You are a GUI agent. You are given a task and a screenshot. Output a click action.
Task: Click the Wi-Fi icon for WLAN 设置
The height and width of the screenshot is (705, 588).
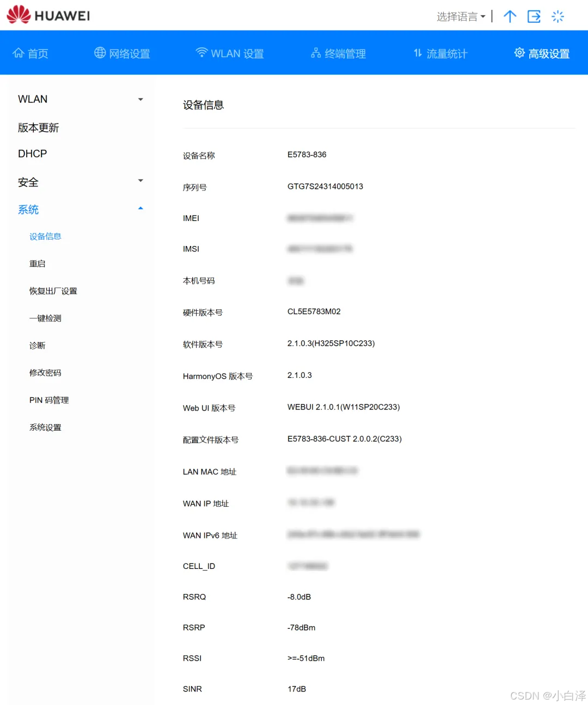coord(201,53)
